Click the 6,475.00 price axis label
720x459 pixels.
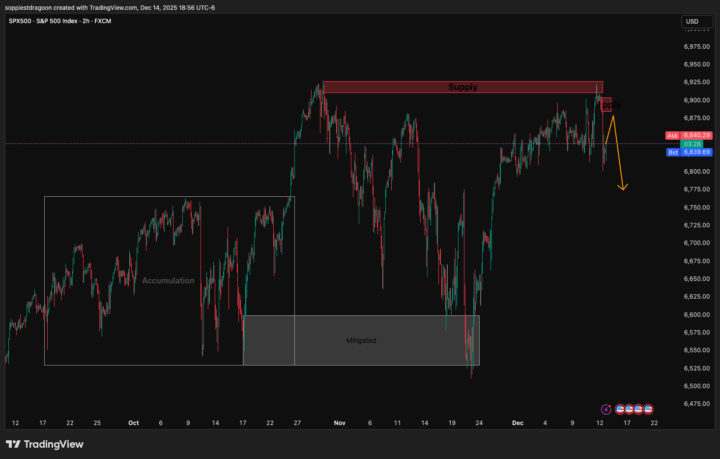(x=697, y=404)
